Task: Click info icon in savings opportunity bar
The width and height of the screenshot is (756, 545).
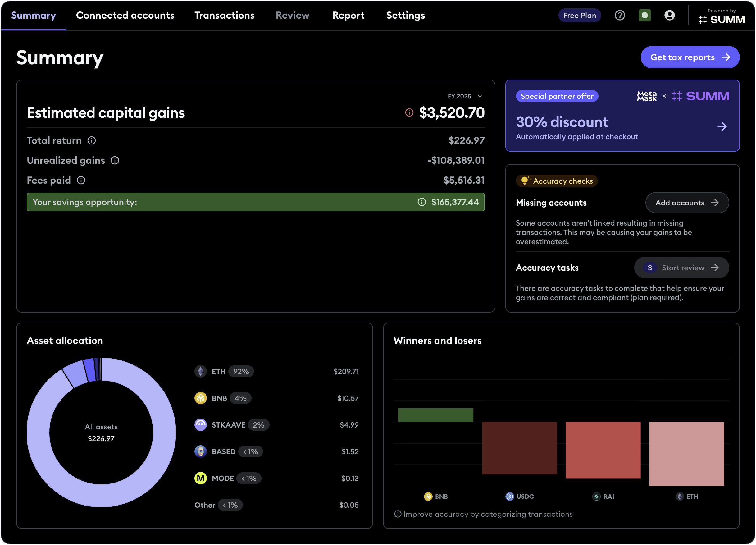Action: tap(422, 202)
